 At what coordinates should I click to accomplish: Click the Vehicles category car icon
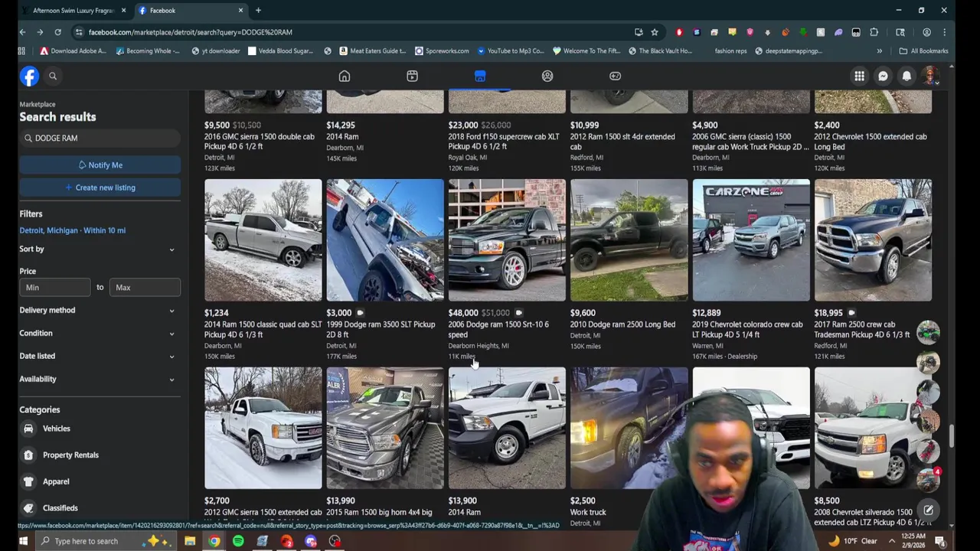28,429
